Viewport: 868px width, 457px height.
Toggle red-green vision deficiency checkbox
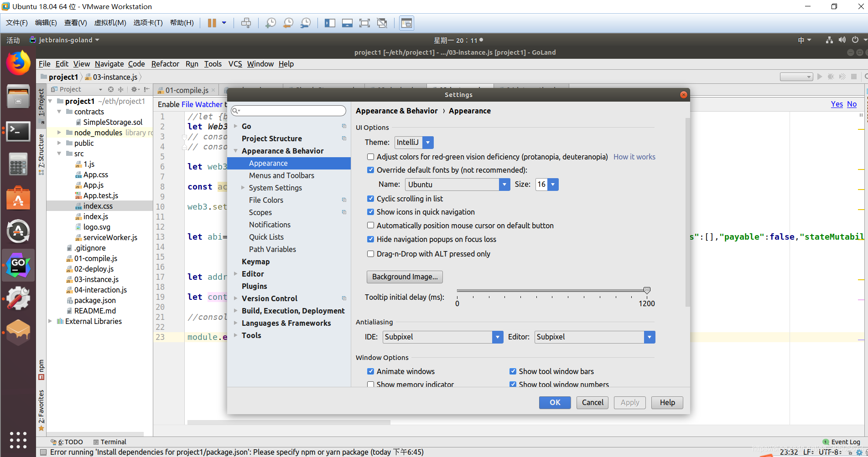pyautogui.click(x=371, y=157)
